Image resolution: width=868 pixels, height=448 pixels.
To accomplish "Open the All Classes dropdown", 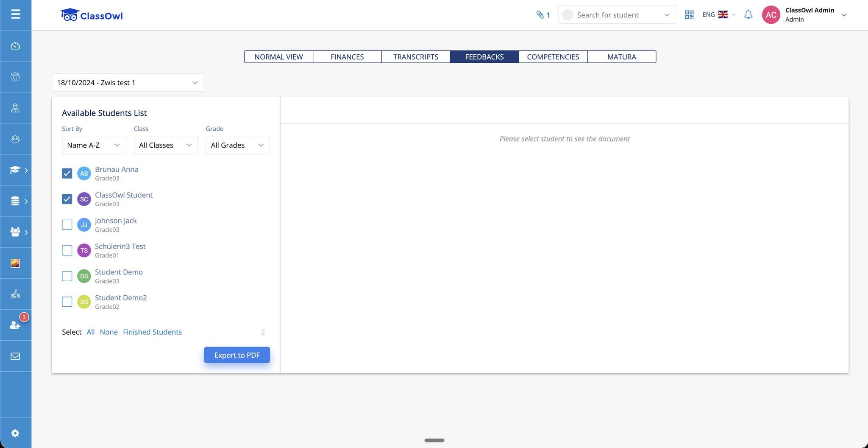I will pyautogui.click(x=166, y=145).
